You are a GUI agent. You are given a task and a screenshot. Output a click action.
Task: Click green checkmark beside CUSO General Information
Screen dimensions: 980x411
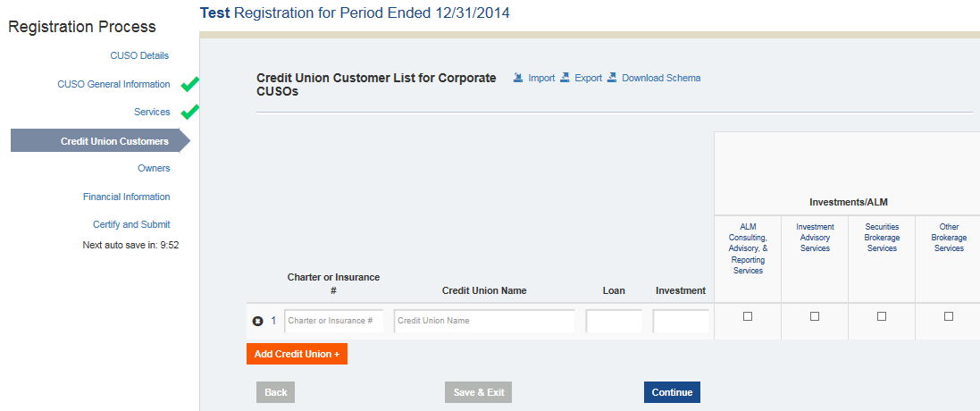189,85
